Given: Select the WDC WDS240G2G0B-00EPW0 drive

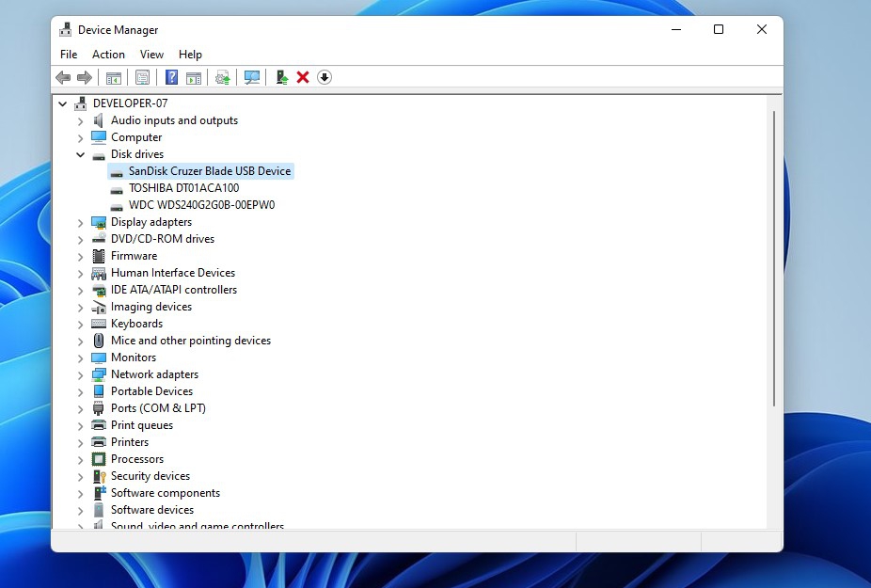Looking at the screenshot, I should click(201, 205).
